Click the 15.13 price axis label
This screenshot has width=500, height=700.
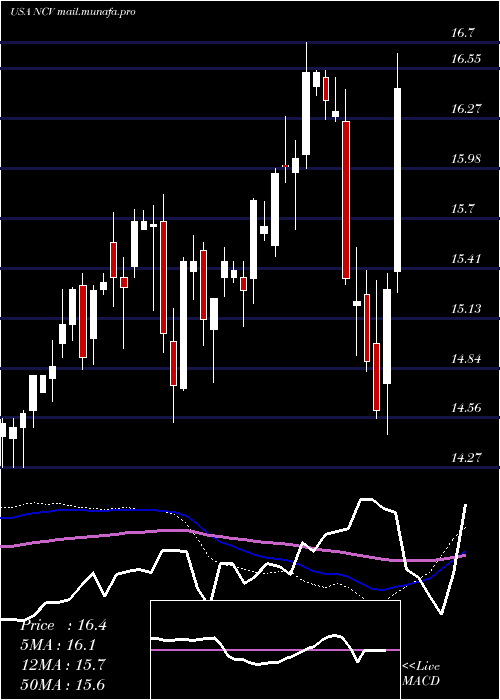(466, 308)
